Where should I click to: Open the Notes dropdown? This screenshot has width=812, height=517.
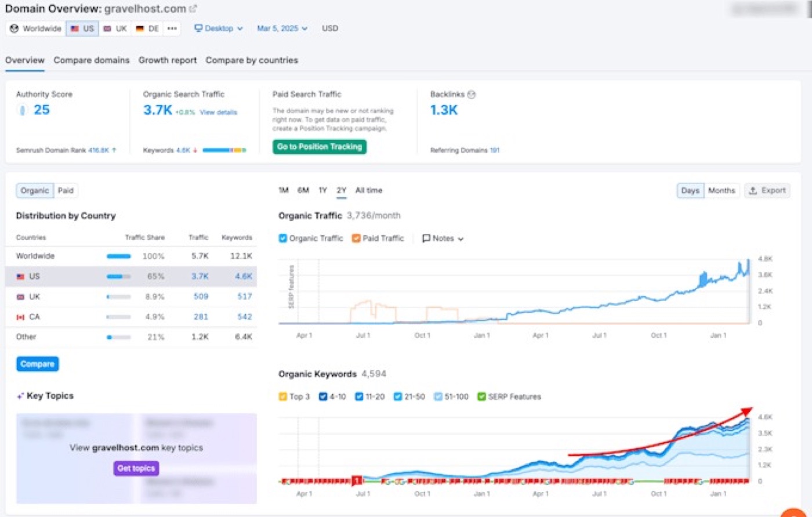tap(443, 238)
